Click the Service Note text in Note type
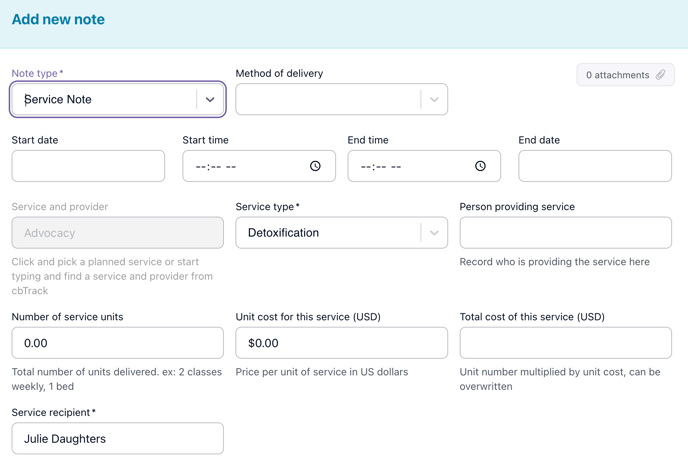Image resolution: width=688 pixels, height=471 pixels. click(58, 100)
